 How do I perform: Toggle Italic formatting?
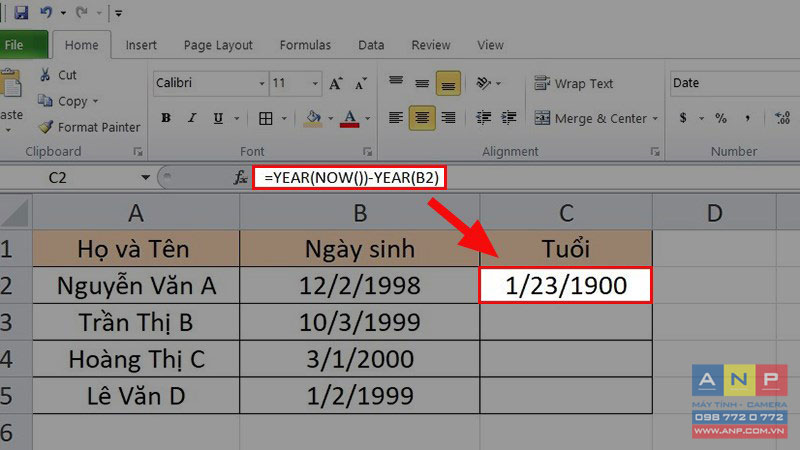coord(192,118)
